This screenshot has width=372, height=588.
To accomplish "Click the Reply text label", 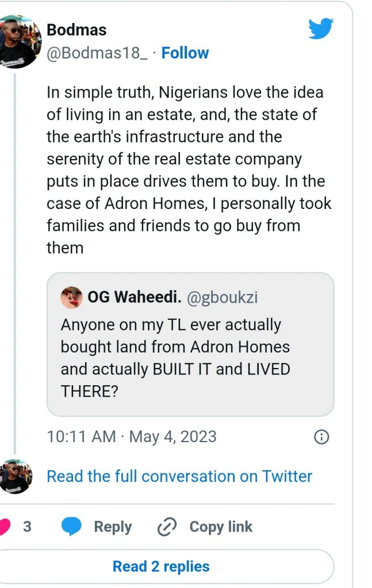I will [113, 527].
